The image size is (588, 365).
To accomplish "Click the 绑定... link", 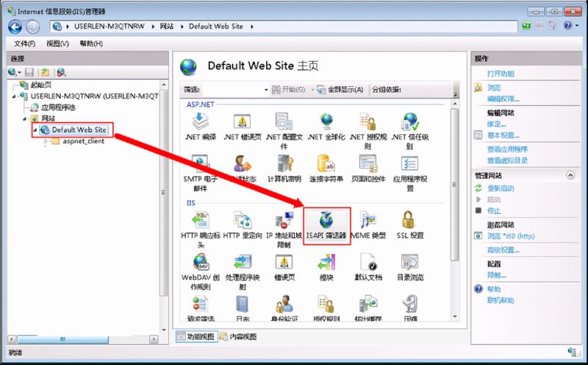I will point(497,124).
